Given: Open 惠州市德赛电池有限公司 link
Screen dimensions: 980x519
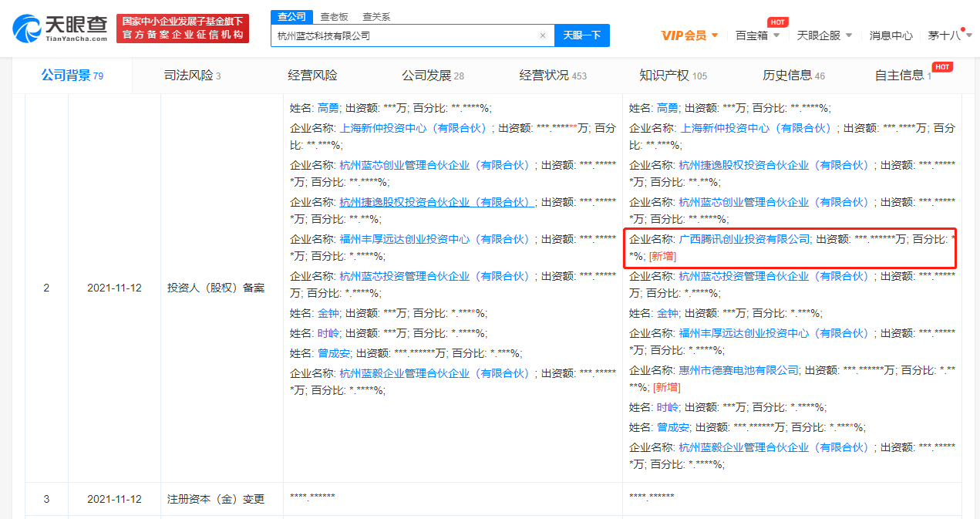Looking at the screenshot, I should [739, 370].
